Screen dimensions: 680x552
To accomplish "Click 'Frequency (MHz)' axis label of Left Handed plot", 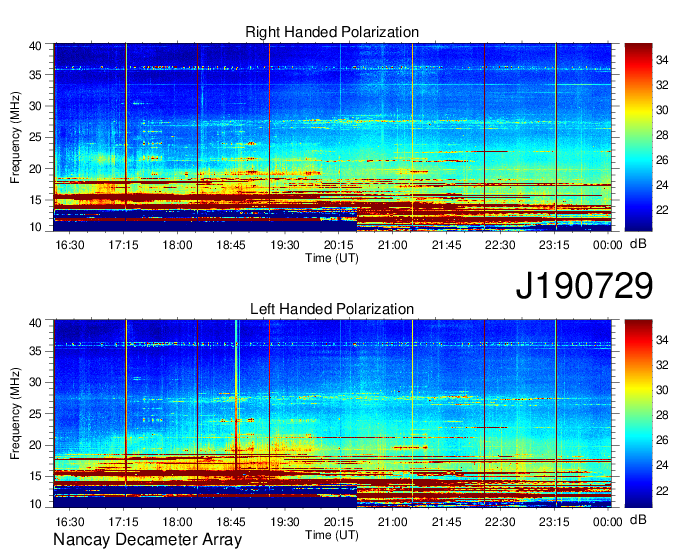I will (x=15, y=414).
